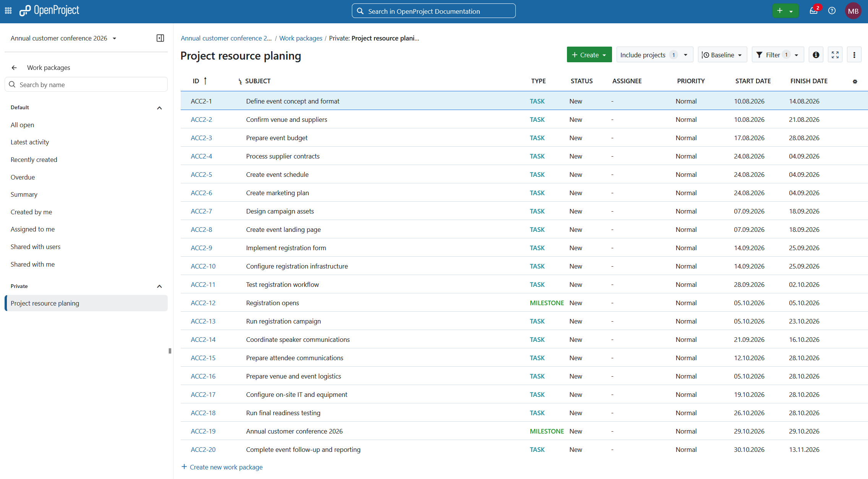This screenshot has width=868, height=479.
Task: Select Summary view
Action: (x=24, y=194)
